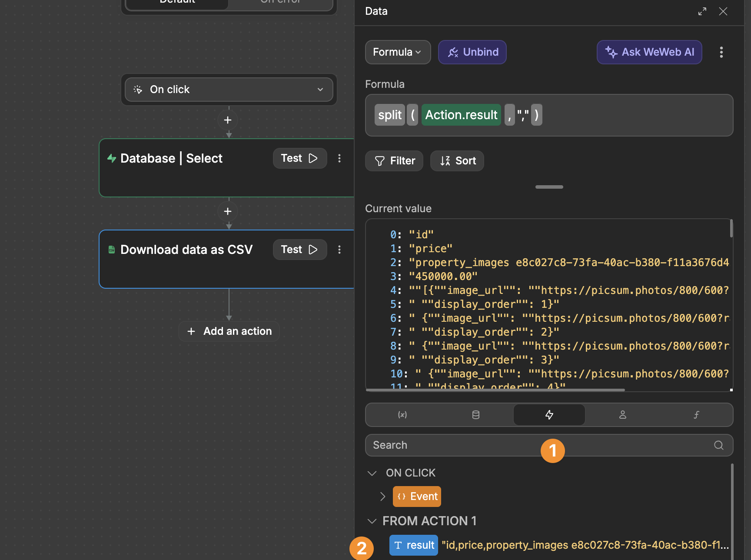Screen dimensions: 751x560
Task: Open the formulas data tab
Action: 696,415
